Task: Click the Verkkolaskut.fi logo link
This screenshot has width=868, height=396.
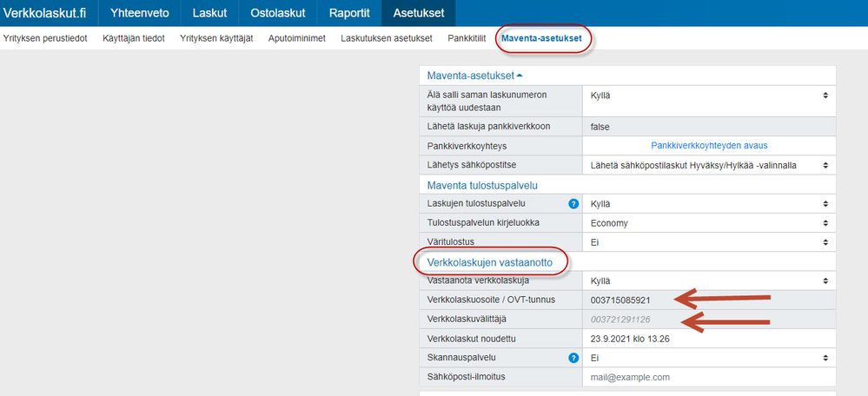Action: (x=48, y=13)
